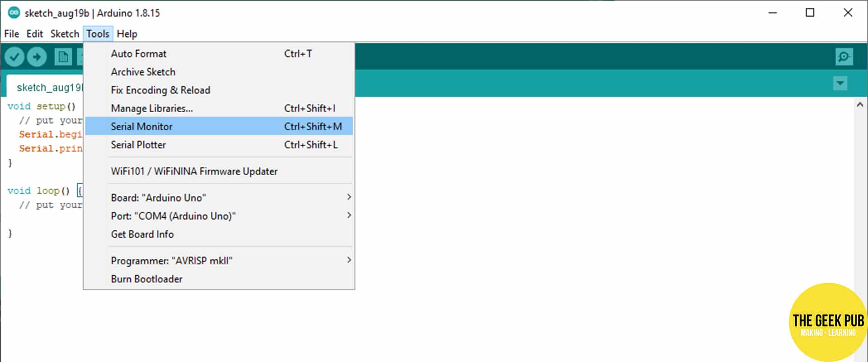Open the File menu

[x=12, y=34]
